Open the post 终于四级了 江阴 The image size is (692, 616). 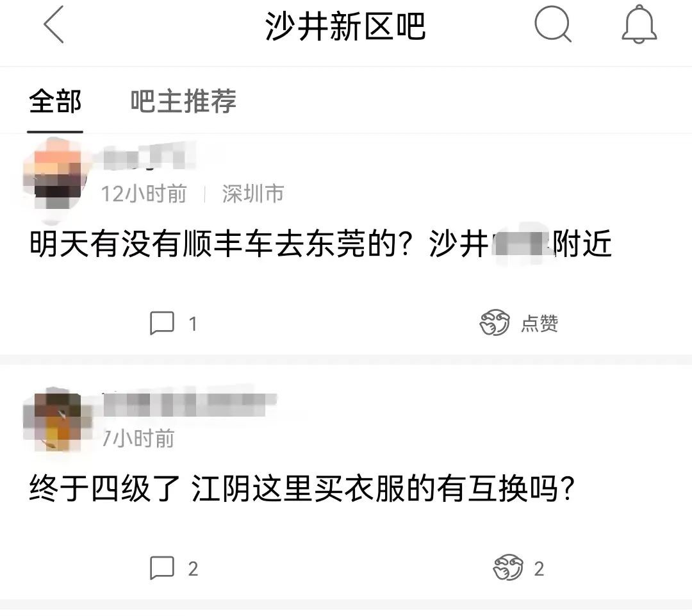(302, 488)
